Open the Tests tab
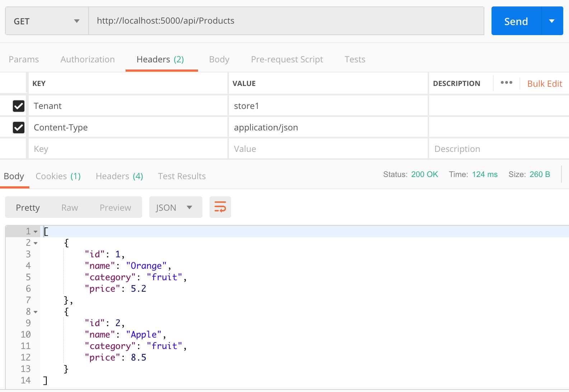 355,59
